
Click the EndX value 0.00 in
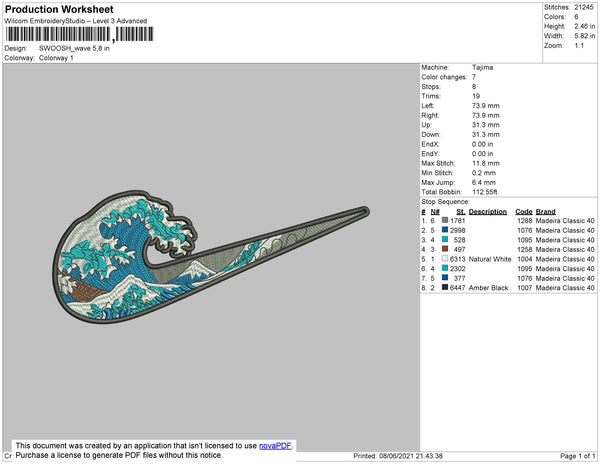pos(483,144)
